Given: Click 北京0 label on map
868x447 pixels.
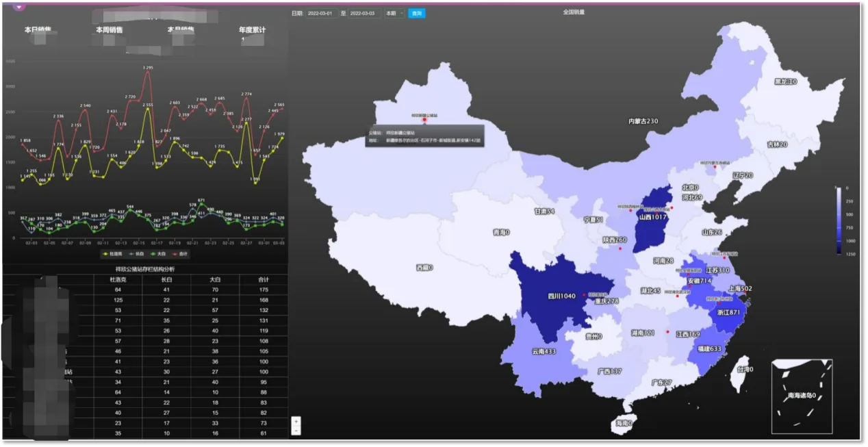Looking at the screenshot, I should (x=690, y=188).
